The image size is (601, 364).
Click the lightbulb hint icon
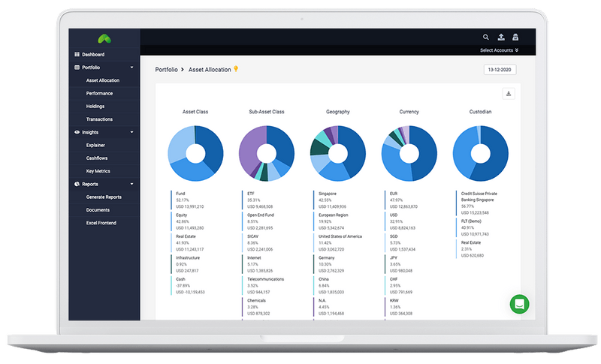(x=236, y=69)
